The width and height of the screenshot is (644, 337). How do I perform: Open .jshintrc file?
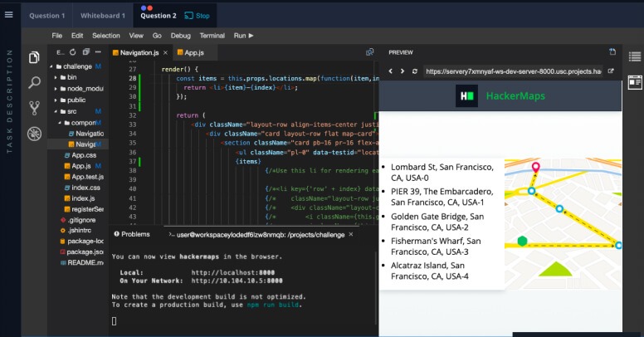(x=80, y=230)
